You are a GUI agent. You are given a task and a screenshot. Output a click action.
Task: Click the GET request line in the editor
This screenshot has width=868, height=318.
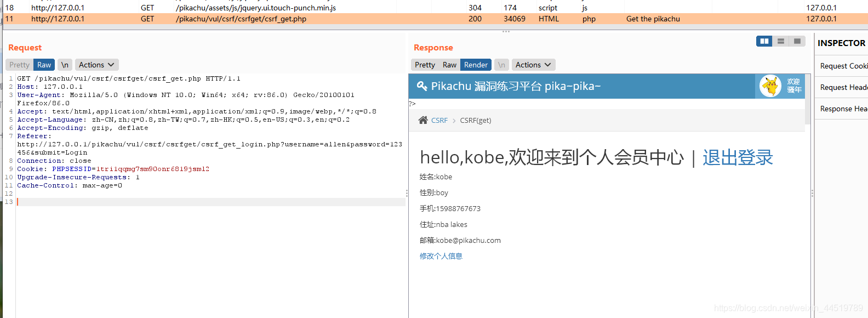(x=129, y=78)
